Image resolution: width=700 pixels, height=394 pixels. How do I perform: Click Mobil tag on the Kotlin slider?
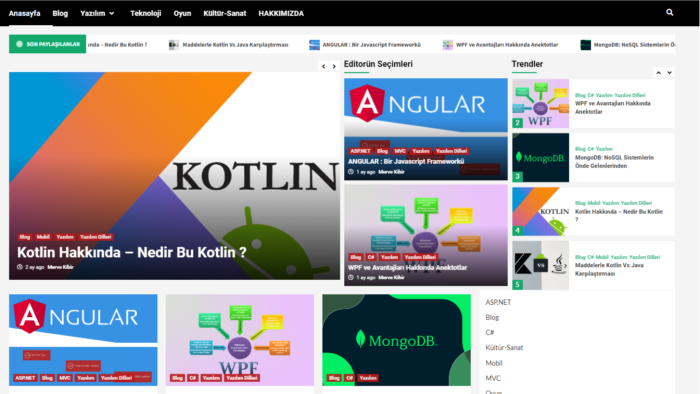point(43,237)
